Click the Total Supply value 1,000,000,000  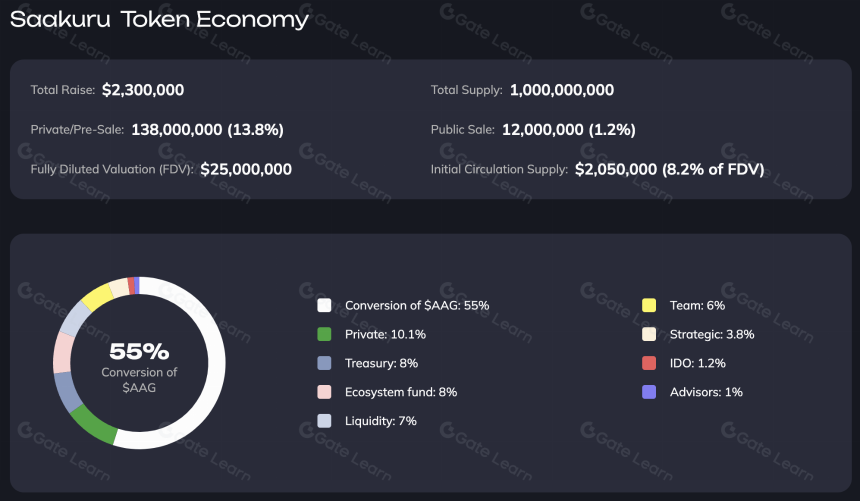pyautogui.click(x=562, y=90)
